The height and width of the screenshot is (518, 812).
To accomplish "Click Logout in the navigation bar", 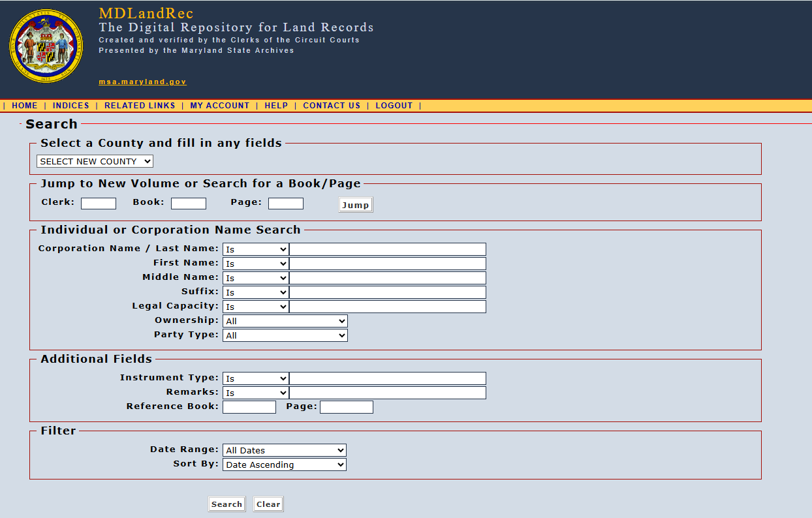I will click(x=394, y=106).
